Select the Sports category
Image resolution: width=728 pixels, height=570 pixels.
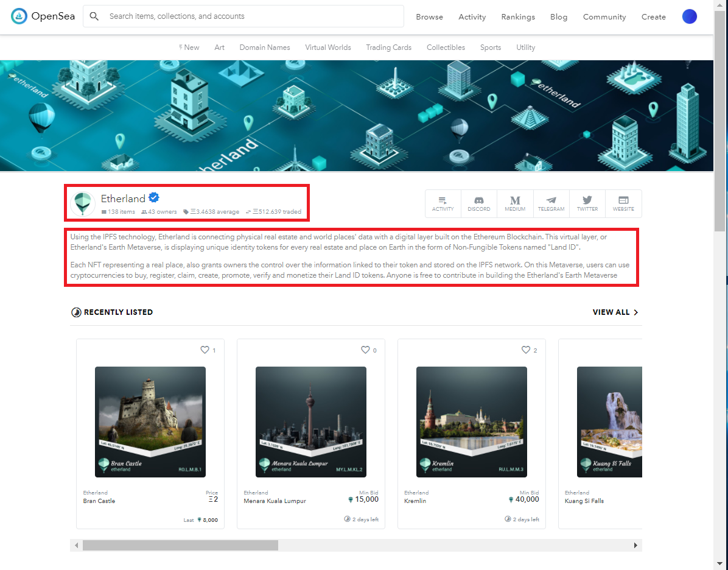pyautogui.click(x=490, y=47)
